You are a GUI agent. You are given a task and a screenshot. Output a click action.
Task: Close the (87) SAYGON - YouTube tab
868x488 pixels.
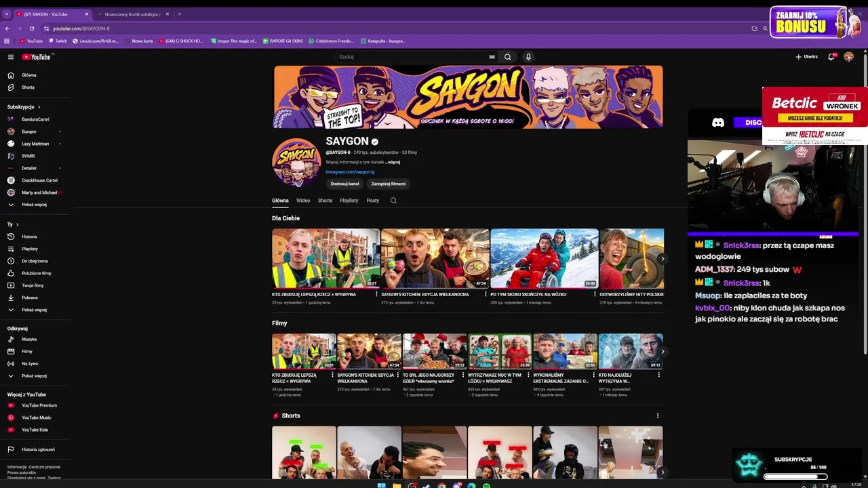pos(87,14)
